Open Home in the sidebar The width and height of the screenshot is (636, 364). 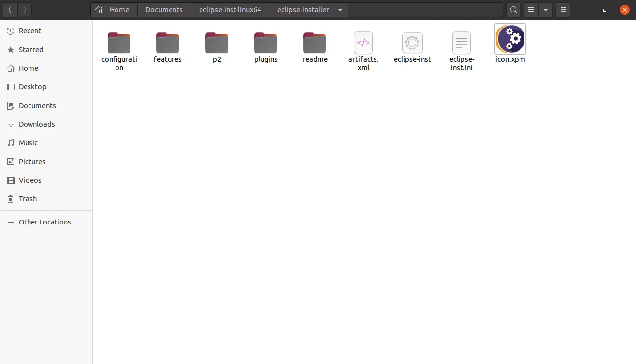tap(46, 68)
